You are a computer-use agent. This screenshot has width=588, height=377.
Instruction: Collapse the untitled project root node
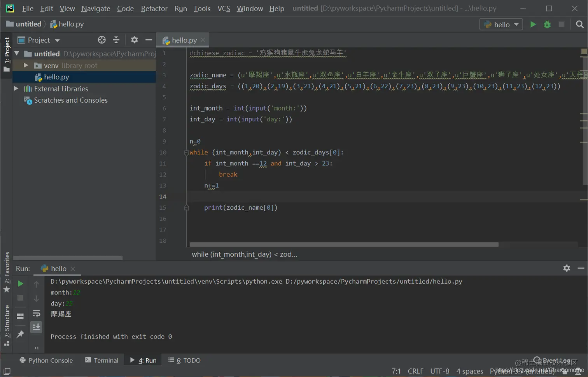pos(17,53)
